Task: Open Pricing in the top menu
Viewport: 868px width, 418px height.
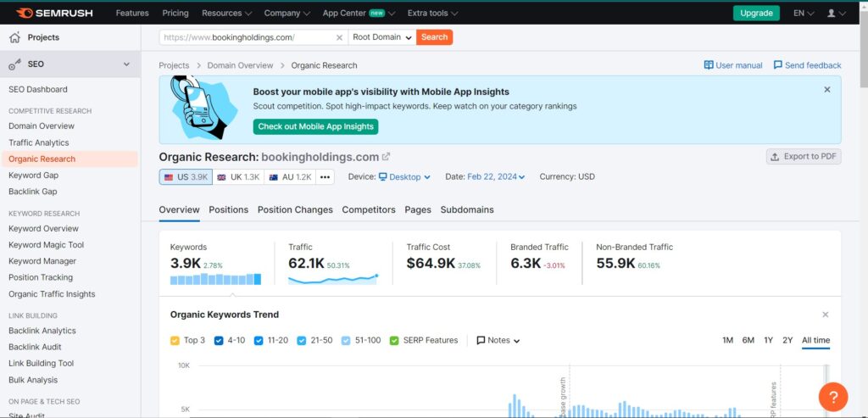Action: tap(175, 13)
